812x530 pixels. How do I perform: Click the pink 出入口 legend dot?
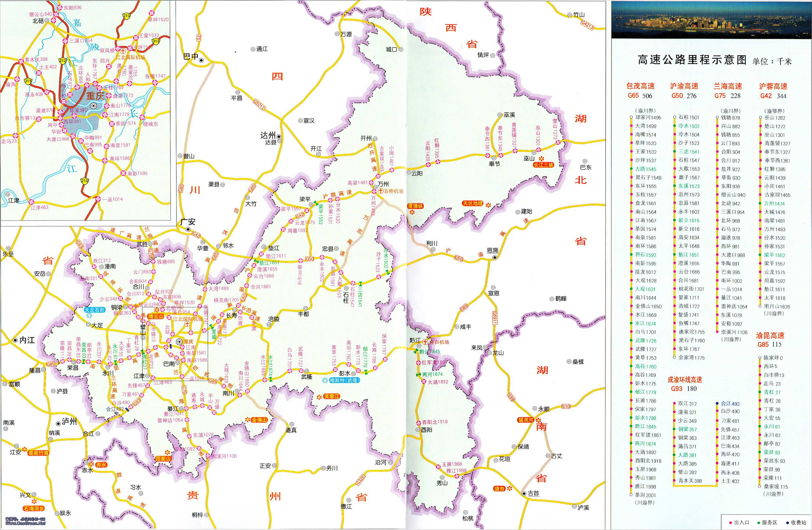click(x=730, y=523)
